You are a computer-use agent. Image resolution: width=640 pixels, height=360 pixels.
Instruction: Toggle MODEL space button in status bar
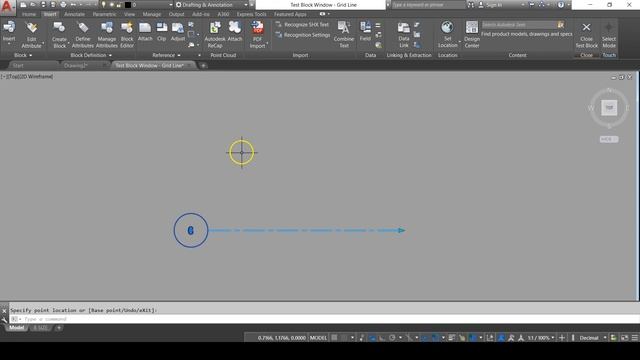point(318,338)
